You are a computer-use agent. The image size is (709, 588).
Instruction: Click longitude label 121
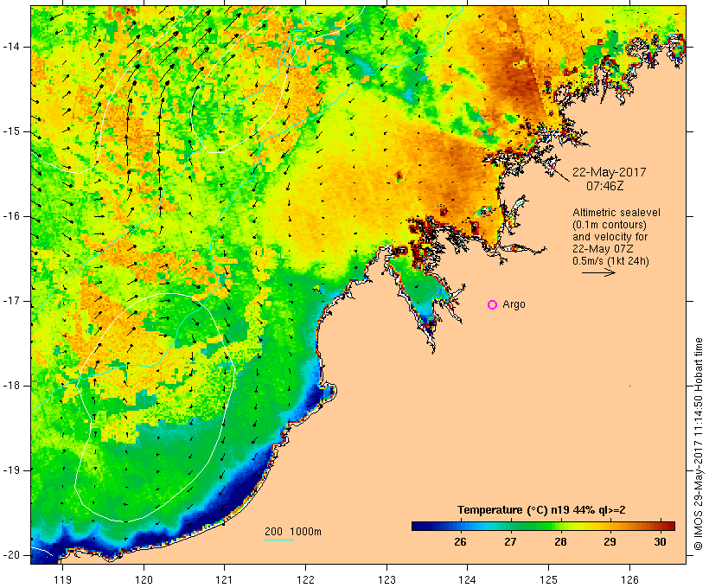tap(224, 579)
